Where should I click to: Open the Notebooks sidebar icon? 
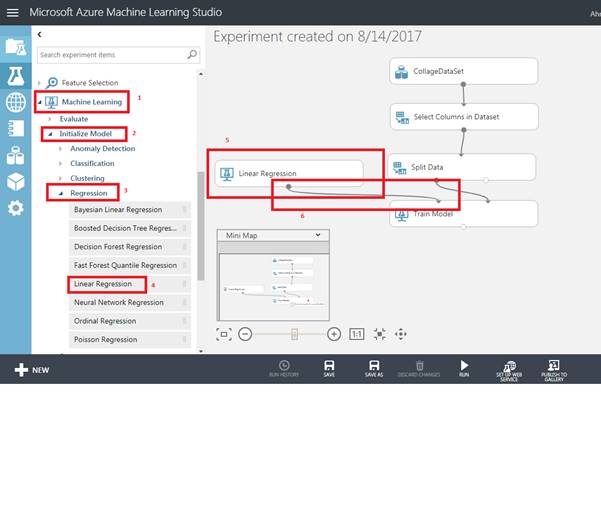point(16,128)
